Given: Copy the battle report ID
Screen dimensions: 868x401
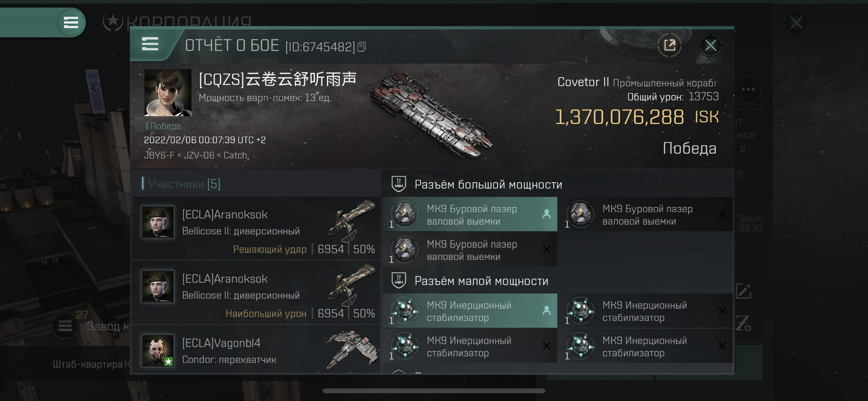Looking at the screenshot, I should 362,46.
